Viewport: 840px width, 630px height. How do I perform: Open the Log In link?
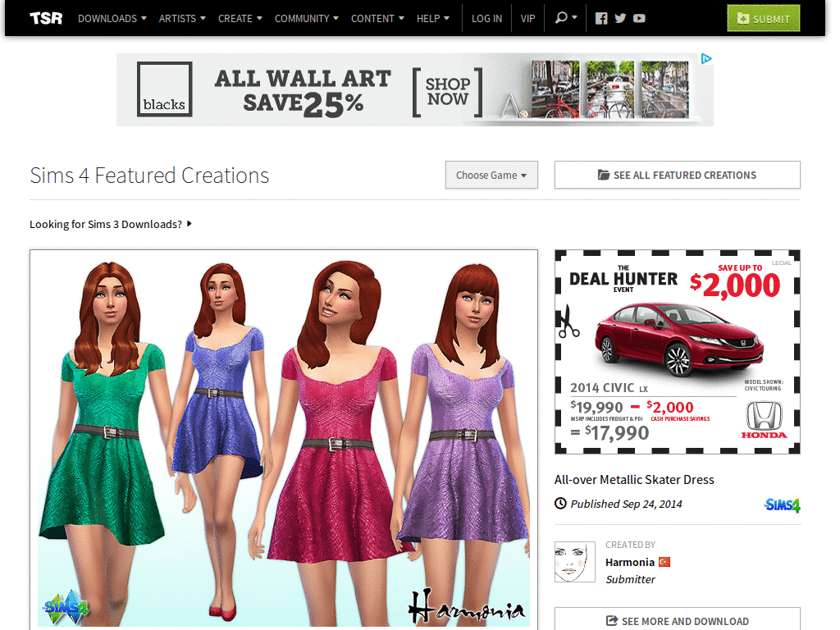tap(486, 18)
